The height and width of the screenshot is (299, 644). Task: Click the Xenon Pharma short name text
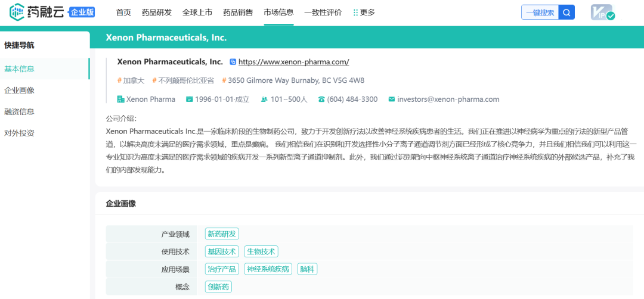[151, 99]
